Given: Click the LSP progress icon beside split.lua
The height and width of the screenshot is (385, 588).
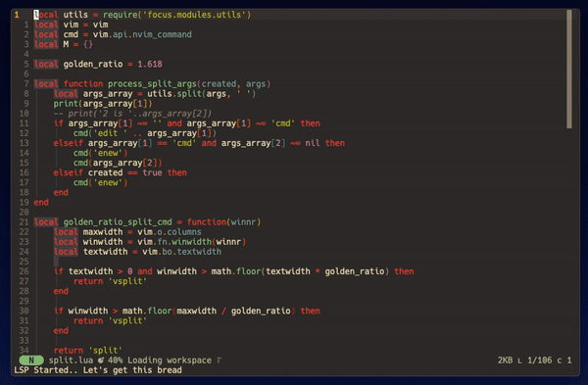Looking at the screenshot, I should [101, 360].
